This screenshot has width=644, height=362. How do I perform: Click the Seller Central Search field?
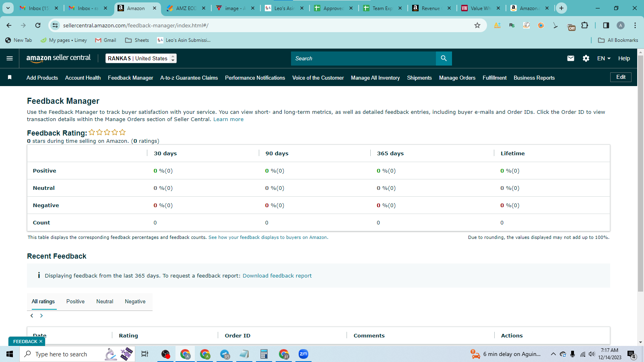tap(363, 58)
